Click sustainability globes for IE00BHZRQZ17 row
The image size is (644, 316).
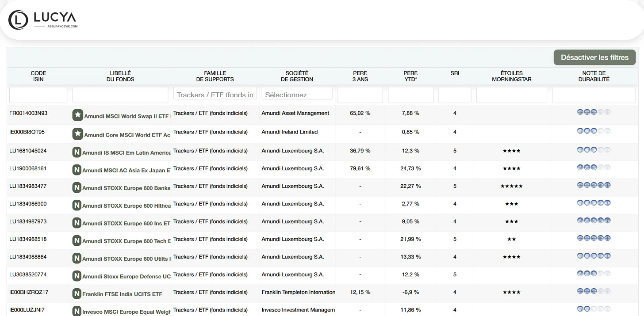point(594,291)
